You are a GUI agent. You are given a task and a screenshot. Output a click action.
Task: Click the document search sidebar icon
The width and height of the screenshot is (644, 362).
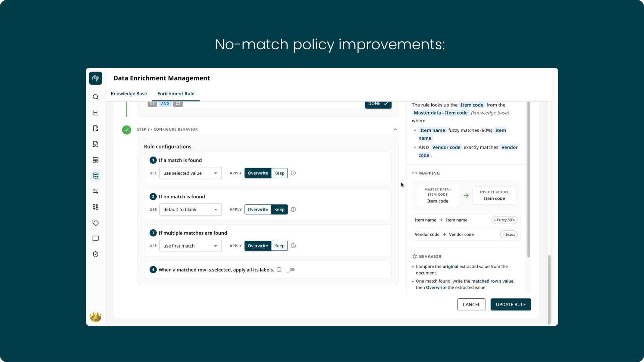tap(96, 129)
